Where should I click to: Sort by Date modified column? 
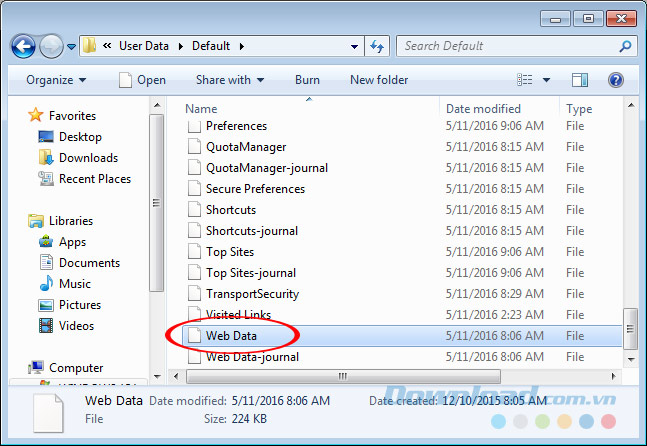click(x=483, y=109)
